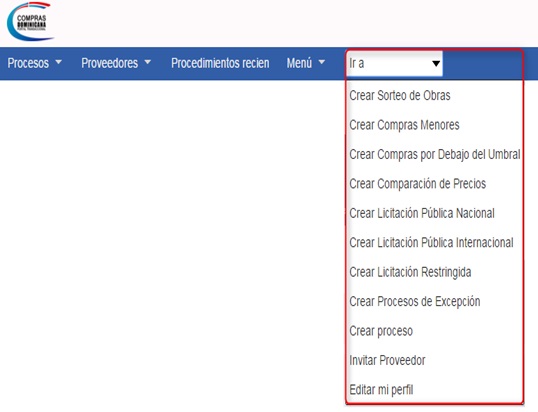Collapse the Ir a dropdown arrow
The height and width of the screenshot is (412, 538).
tap(436, 63)
